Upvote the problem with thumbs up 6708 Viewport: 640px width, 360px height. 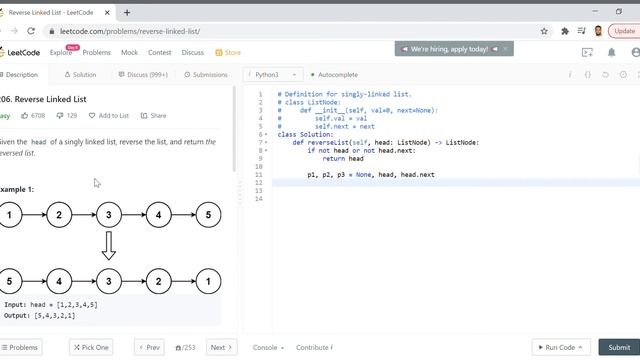33,116
